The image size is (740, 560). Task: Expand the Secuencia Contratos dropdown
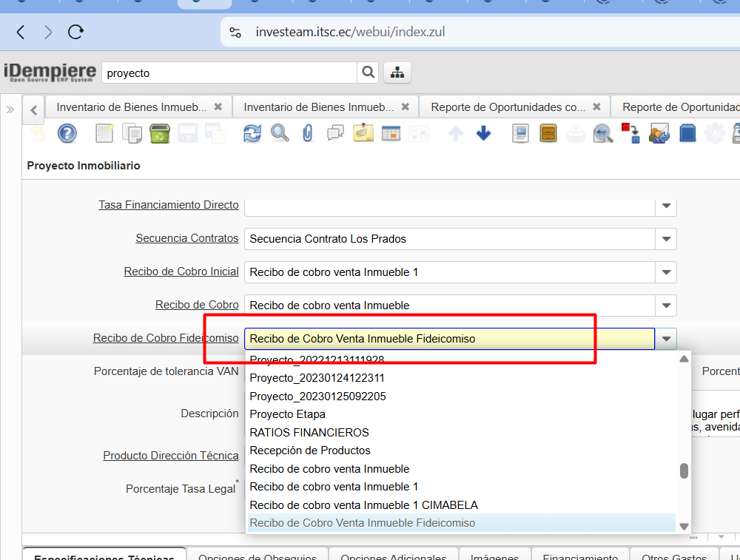pos(666,239)
